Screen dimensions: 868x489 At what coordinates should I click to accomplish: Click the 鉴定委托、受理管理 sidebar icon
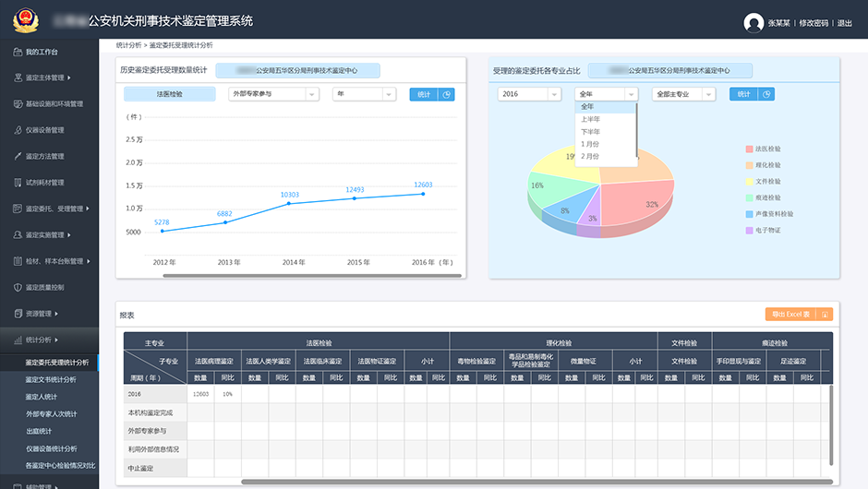[18, 209]
